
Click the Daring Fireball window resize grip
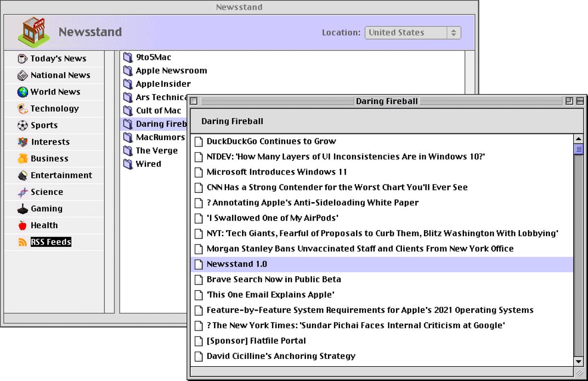579,372
